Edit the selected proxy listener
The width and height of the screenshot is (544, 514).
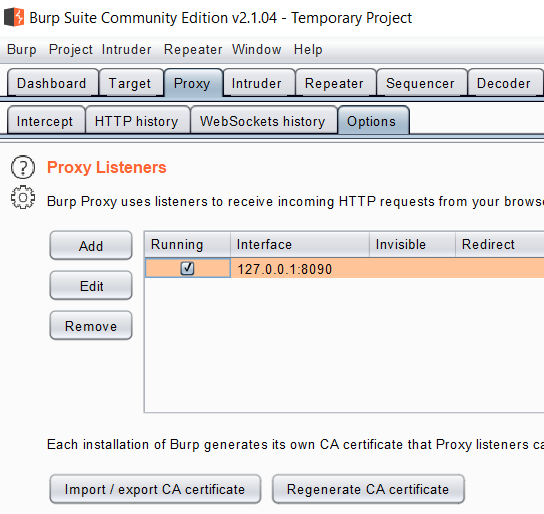(91, 286)
